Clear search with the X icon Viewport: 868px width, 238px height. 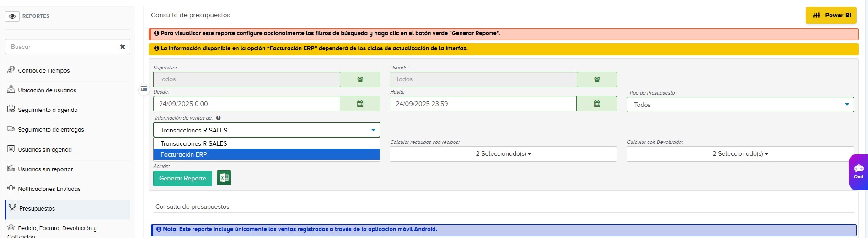123,47
